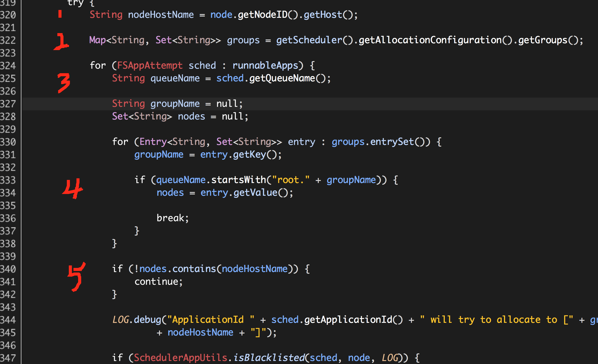Screen dimensions: 598x364
Task: Click SchedulerAppUtils on line 347
Action: click(180, 358)
